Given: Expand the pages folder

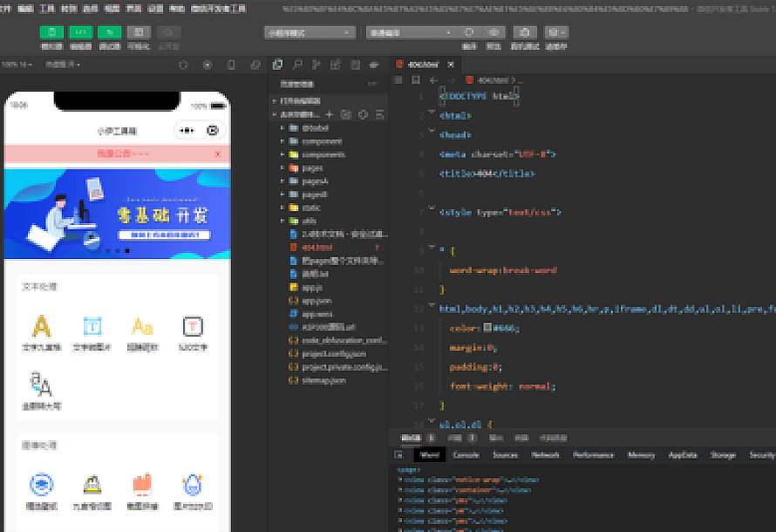Looking at the screenshot, I should tap(312, 167).
